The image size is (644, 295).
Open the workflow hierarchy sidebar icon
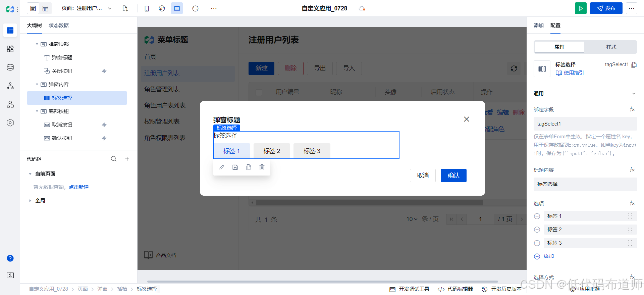pos(10,86)
